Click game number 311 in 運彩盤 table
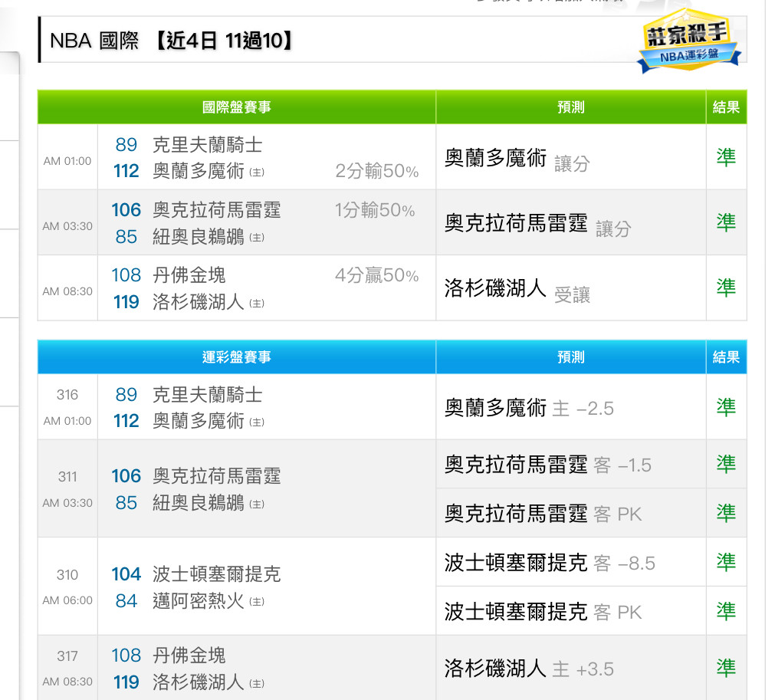The image size is (775, 700). [x=67, y=477]
